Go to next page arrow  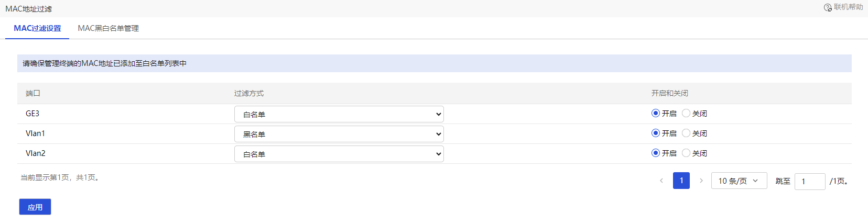tap(701, 181)
